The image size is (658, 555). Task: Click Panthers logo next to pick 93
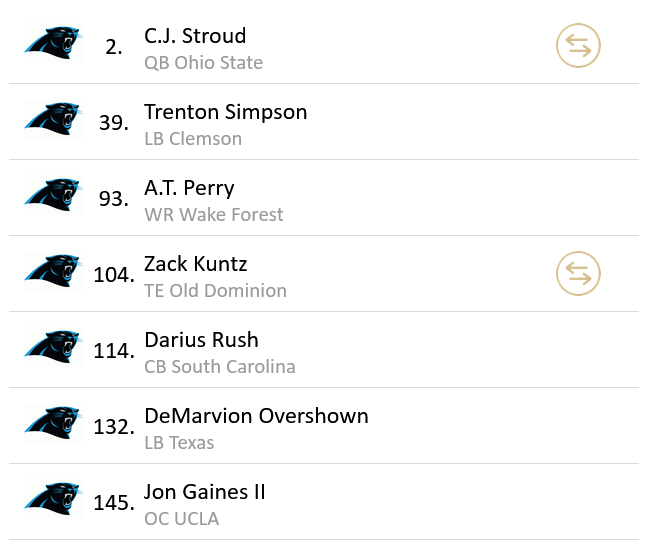[x=53, y=196]
